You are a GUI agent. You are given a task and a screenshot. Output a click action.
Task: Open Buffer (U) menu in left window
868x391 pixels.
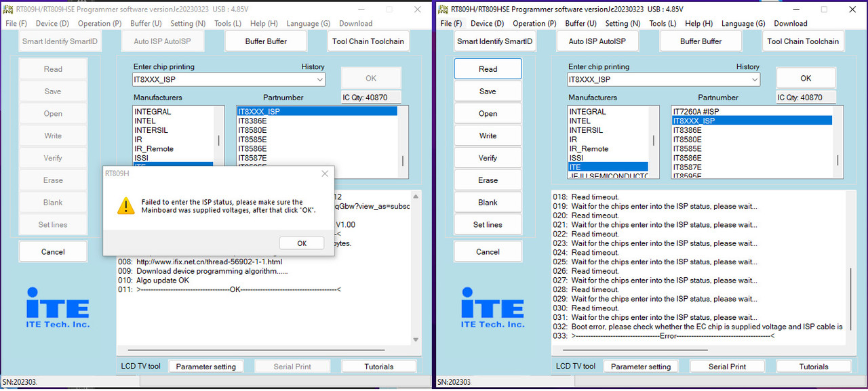(x=146, y=23)
